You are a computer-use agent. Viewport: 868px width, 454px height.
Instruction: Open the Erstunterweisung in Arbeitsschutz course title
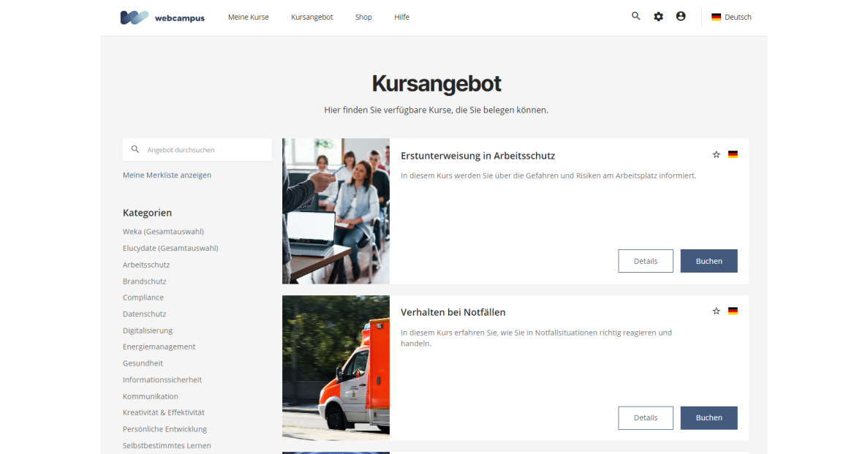(x=478, y=156)
